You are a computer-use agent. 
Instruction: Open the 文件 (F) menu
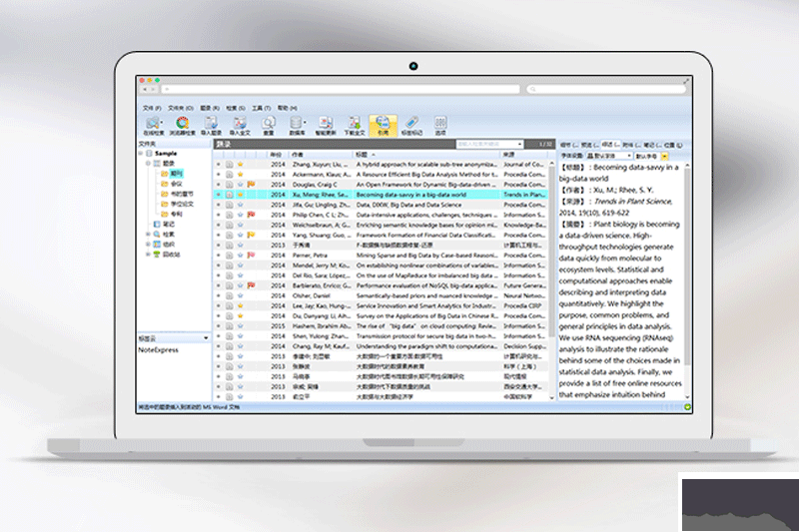click(x=152, y=108)
